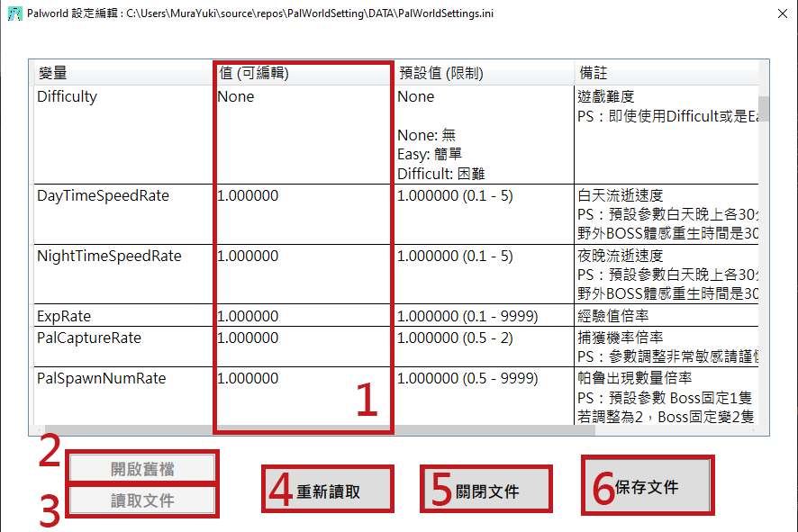Edit the NightTimeSpeedRate value 1.000000
This screenshot has height=532, width=798.
point(304,275)
